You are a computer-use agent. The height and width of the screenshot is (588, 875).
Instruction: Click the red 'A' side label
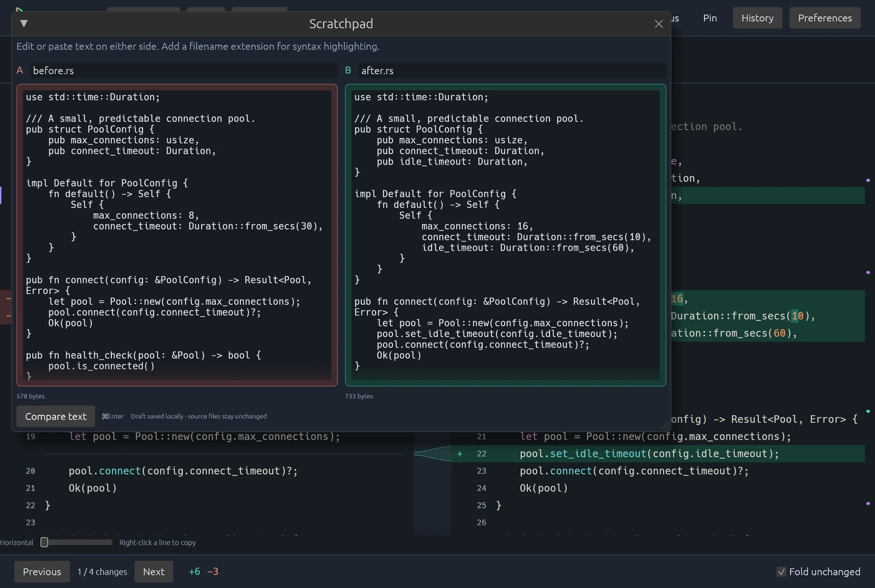click(x=20, y=70)
